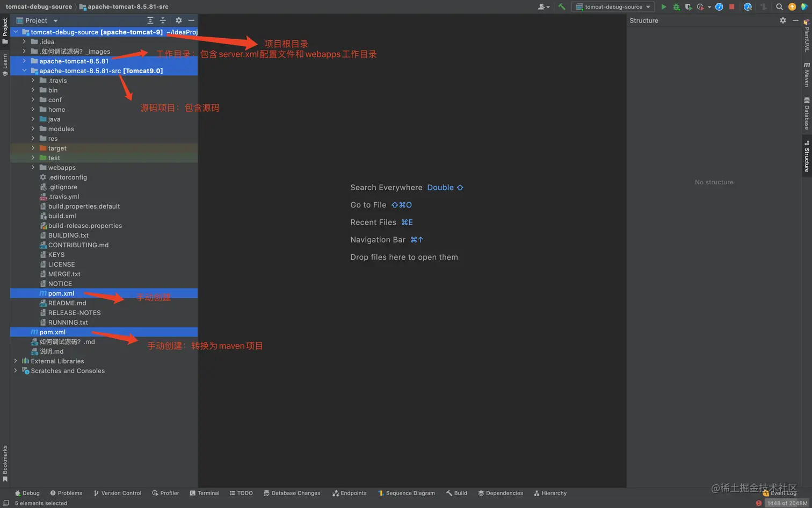The width and height of the screenshot is (812, 508).
Task: Open the Database side tool window
Action: pyautogui.click(x=807, y=113)
